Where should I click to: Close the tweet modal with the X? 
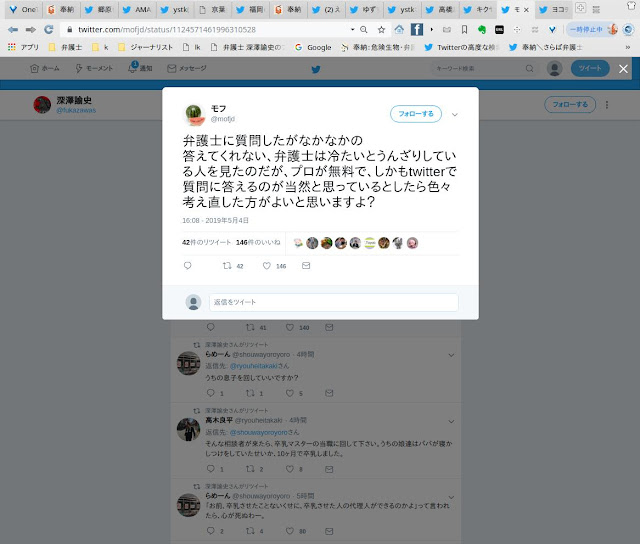pyautogui.click(x=623, y=69)
